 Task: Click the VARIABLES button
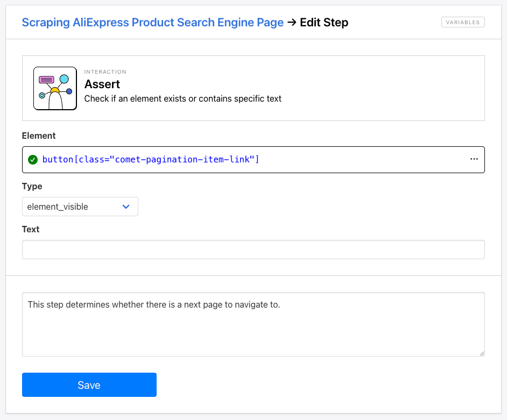tap(463, 22)
